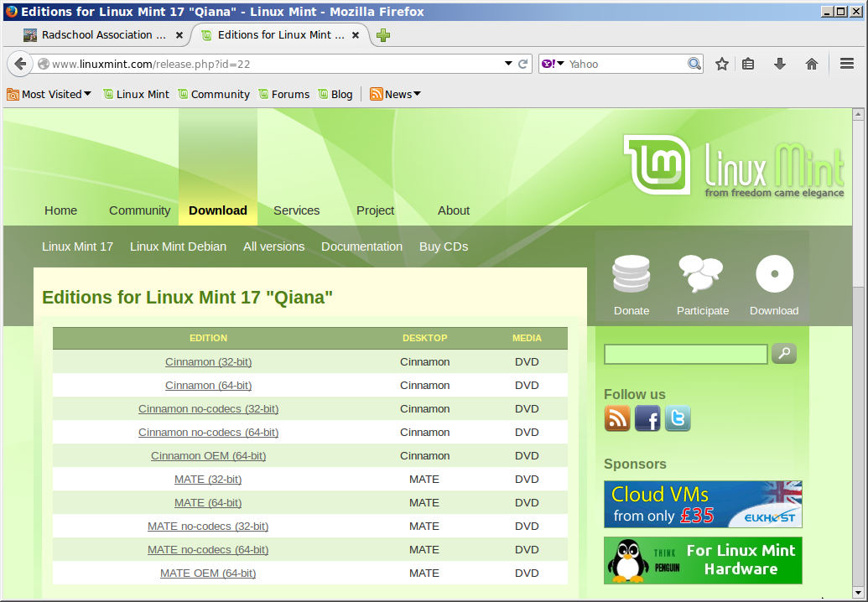Open the All versions submenu link
The image size is (868, 602).
[x=274, y=247]
